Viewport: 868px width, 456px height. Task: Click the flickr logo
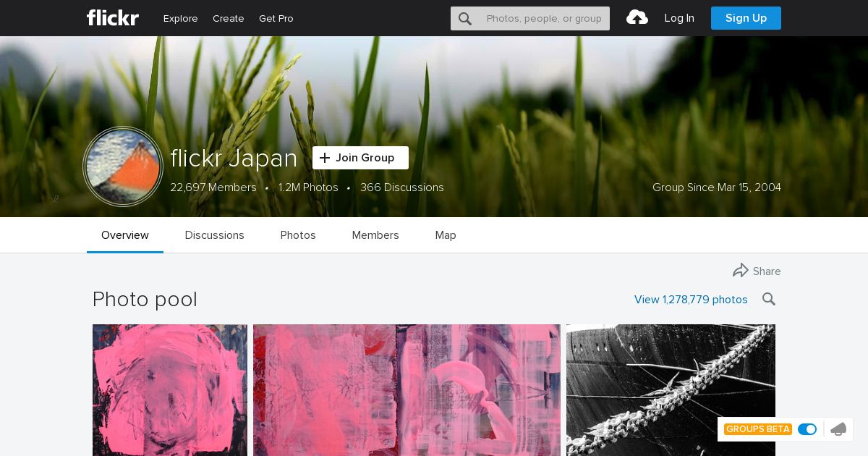click(112, 17)
